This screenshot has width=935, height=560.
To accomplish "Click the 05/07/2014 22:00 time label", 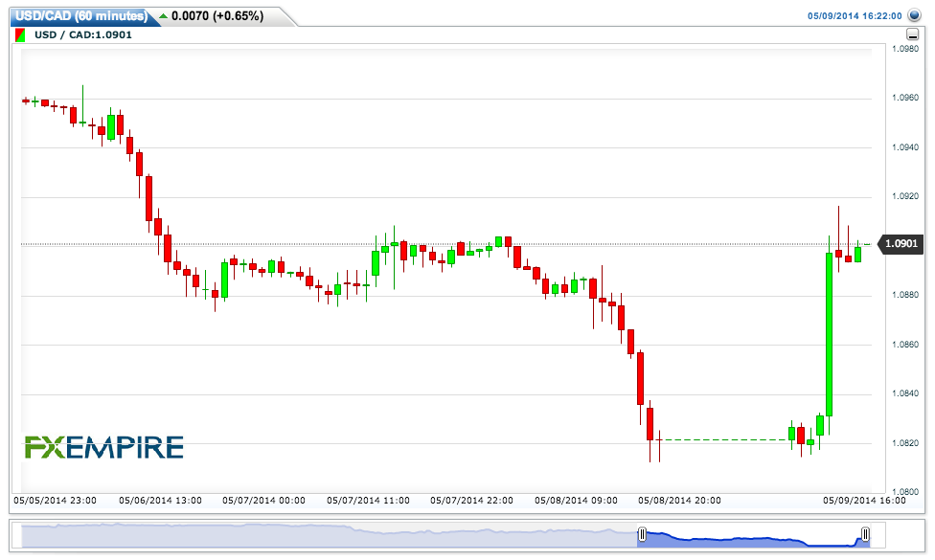I will pos(471,501).
